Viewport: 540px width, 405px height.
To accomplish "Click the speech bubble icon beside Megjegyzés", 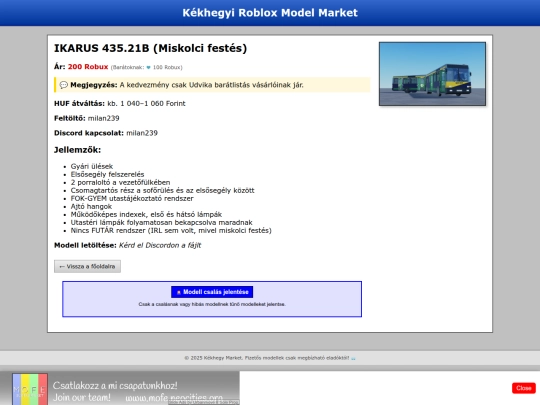I will (x=64, y=85).
